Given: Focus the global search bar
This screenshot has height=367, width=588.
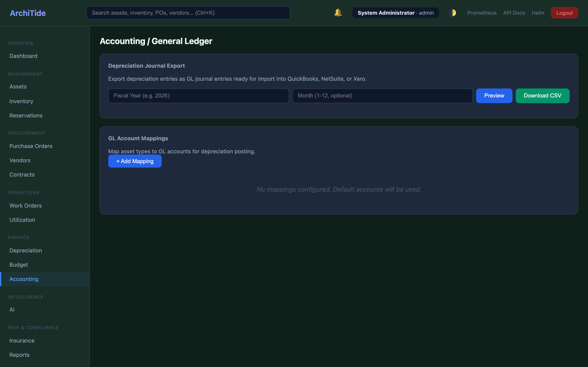Looking at the screenshot, I should point(188,13).
